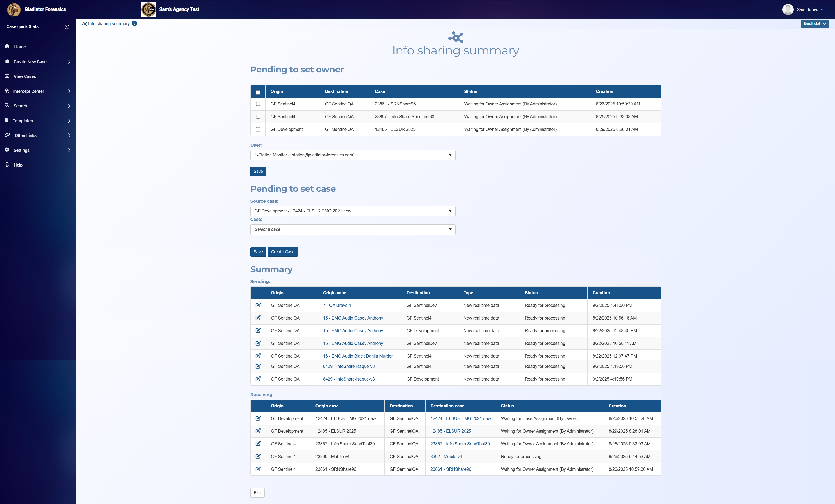Viewport: 835px width, 504px height.
Task: Check the 12485 - ELSUR 2025 row checkbox
Action: pyautogui.click(x=258, y=129)
